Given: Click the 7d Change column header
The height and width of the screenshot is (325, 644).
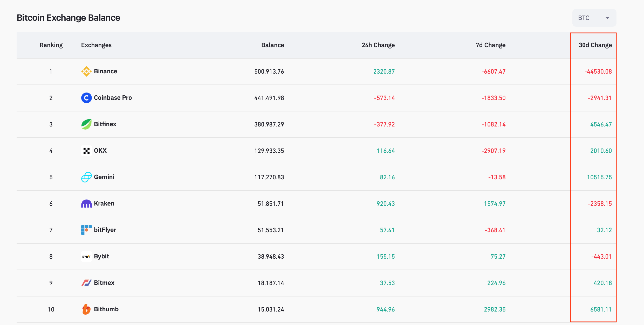Looking at the screenshot, I should coord(490,45).
